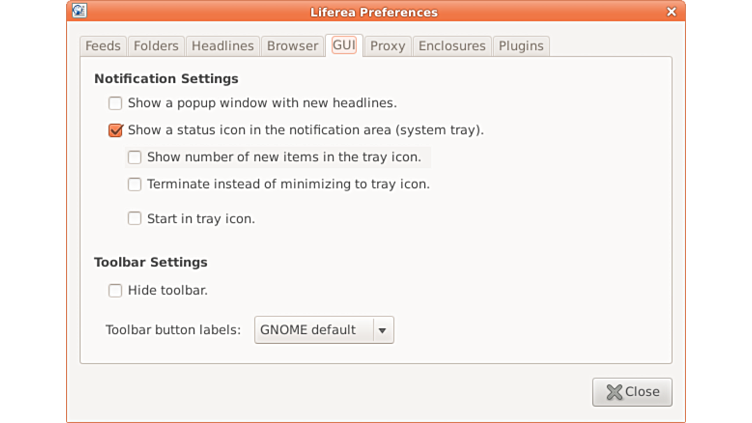Go to the Browser tab

pyautogui.click(x=292, y=46)
